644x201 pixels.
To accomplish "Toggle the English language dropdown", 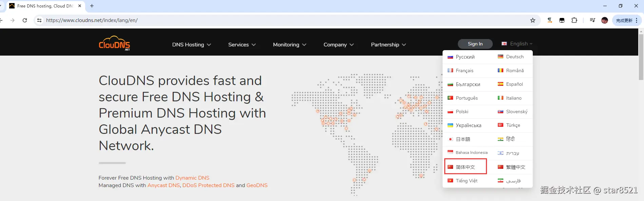I will pos(517,44).
